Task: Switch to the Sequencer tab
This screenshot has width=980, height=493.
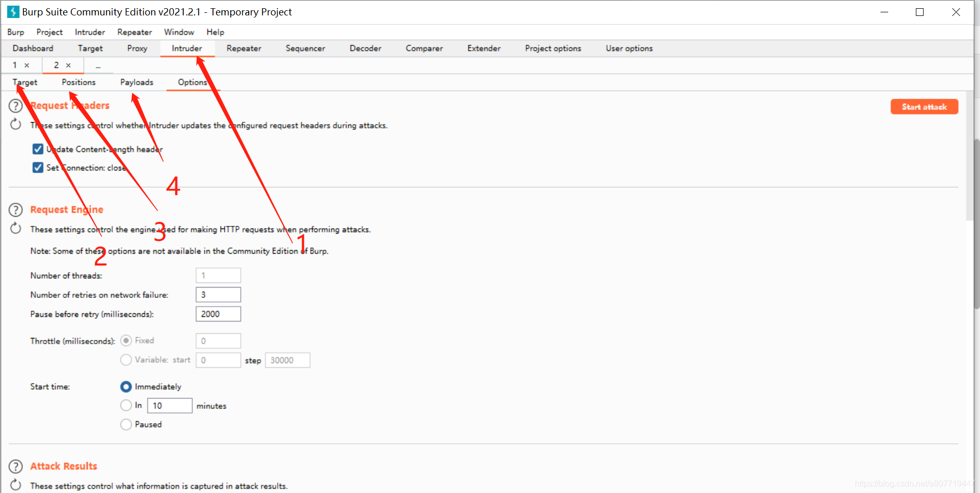Action: click(x=305, y=48)
